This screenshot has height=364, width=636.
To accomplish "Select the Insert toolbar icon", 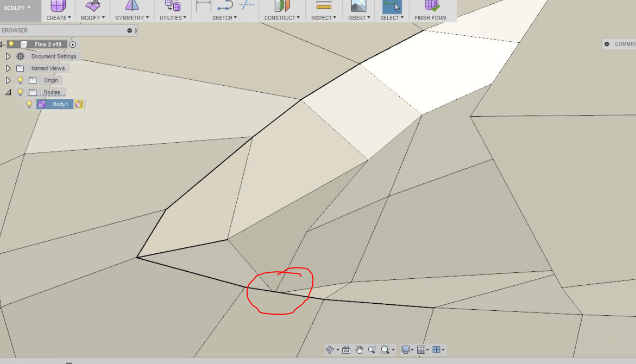I will coord(358,7).
